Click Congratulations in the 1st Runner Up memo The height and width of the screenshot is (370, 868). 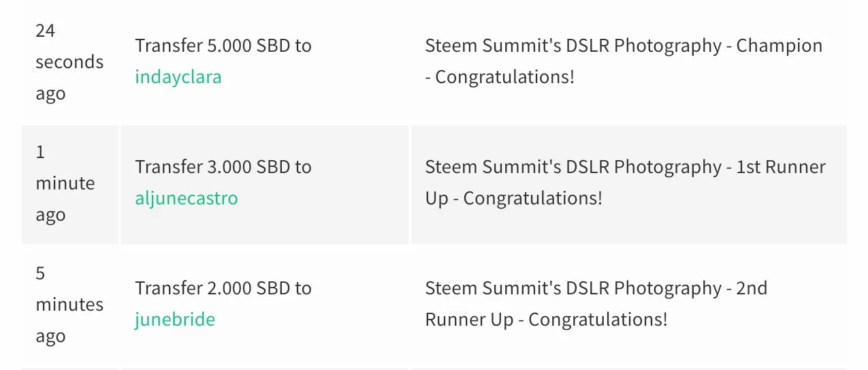pyautogui.click(x=532, y=198)
